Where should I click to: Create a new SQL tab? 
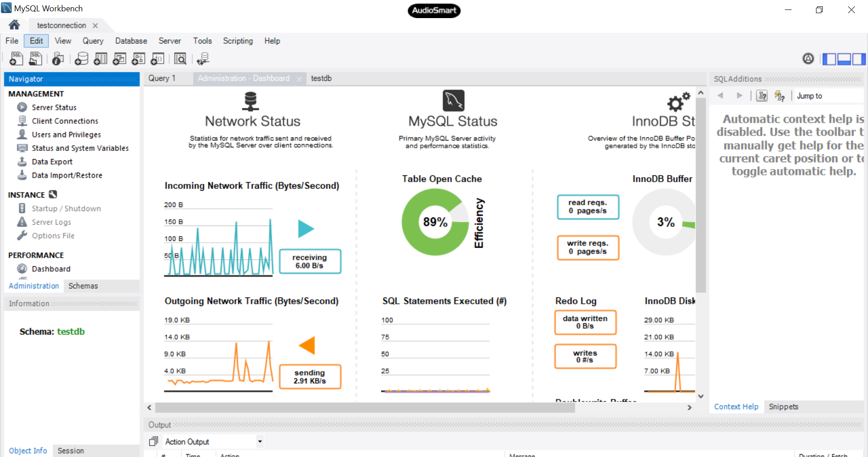coord(16,59)
